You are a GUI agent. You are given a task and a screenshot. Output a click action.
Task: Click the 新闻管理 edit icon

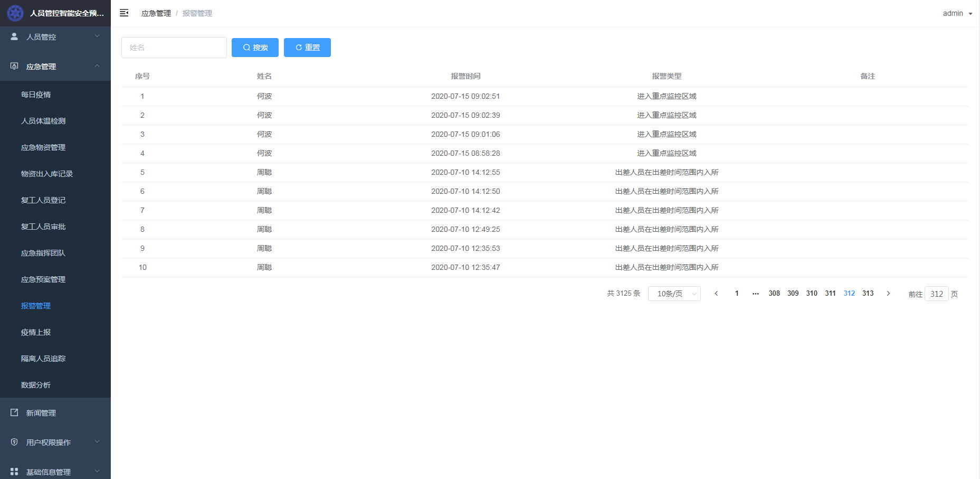click(x=14, y=412)
